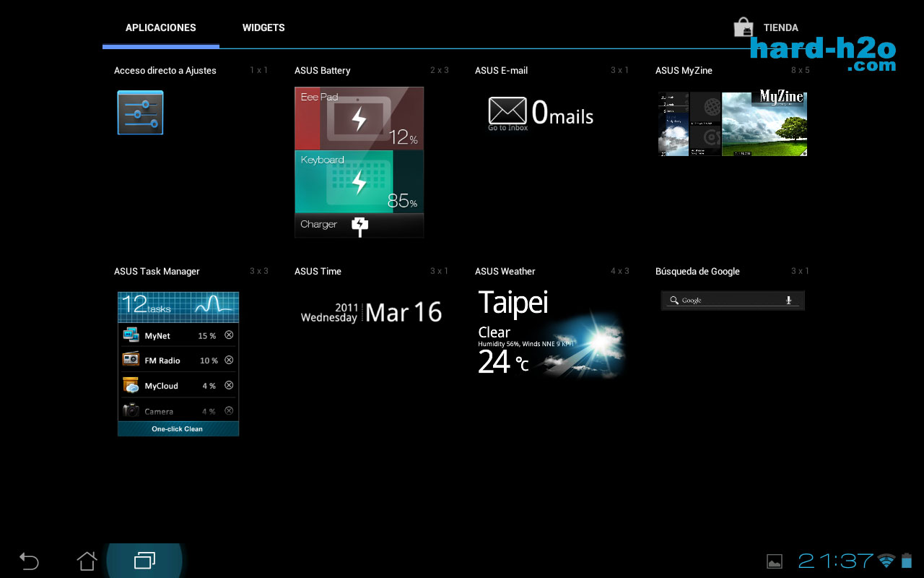The height and width of the screenshot is (578, 924).
Task: Click the MyNet 15 % usage value
Action: pyautogui.click(x=207, y=336)
